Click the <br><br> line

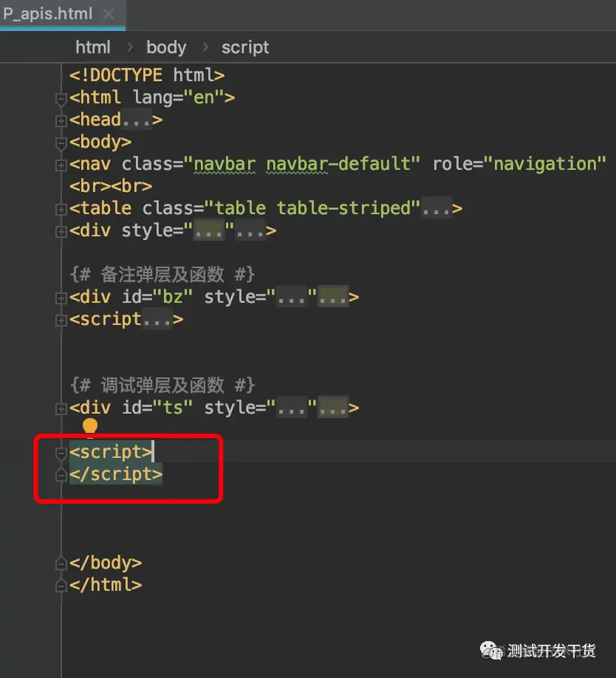click(111, 186)
